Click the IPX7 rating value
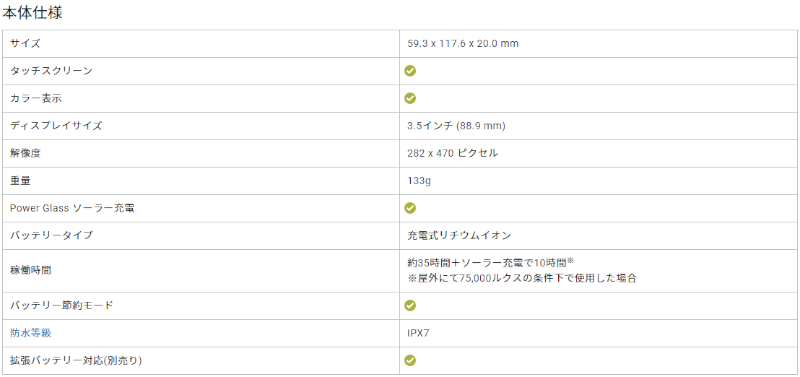 pos(418,333)
